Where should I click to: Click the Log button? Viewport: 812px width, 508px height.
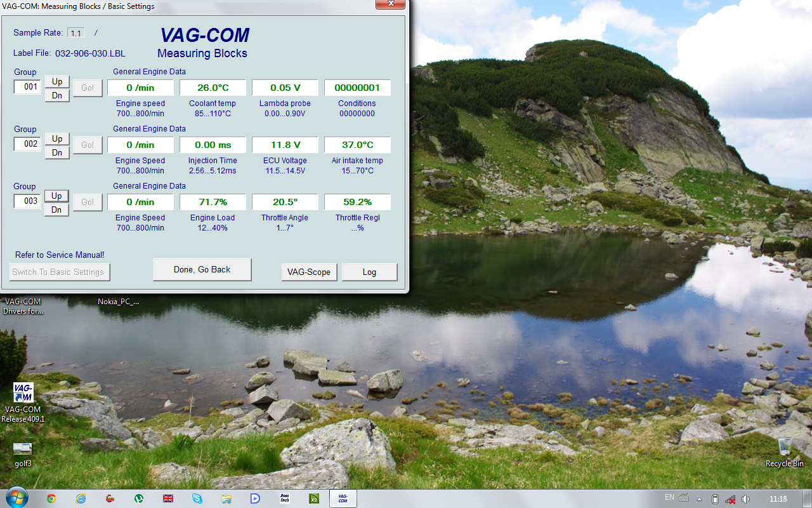[369, 272]
